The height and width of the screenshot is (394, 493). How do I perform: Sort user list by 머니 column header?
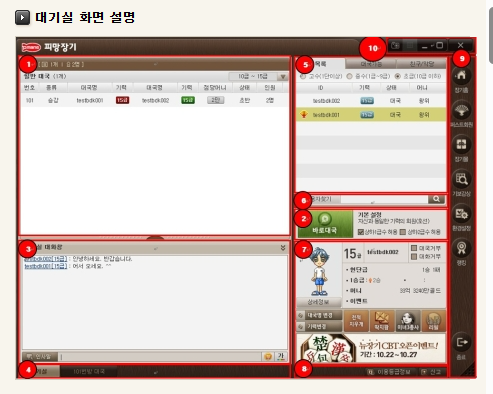click(422, 88)
